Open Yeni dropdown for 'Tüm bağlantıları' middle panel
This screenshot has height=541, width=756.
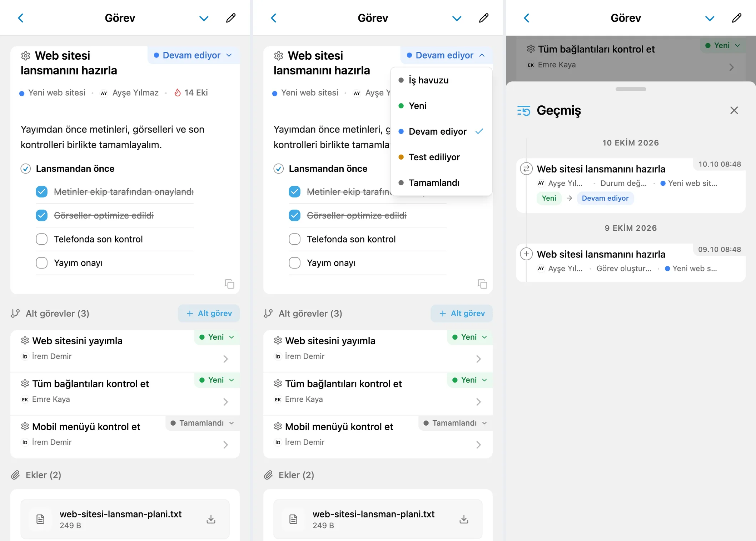(x=470, y=380)
